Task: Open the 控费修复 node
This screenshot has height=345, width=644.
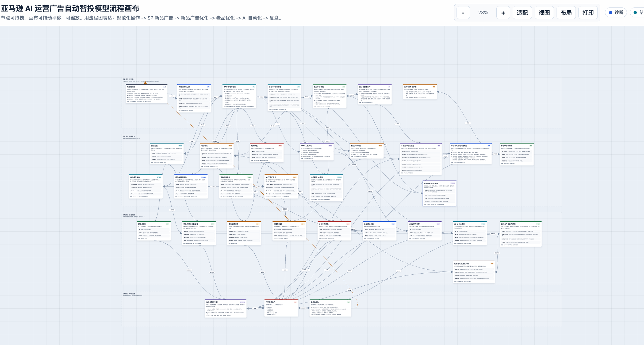Action: click(x=267, y=153)
